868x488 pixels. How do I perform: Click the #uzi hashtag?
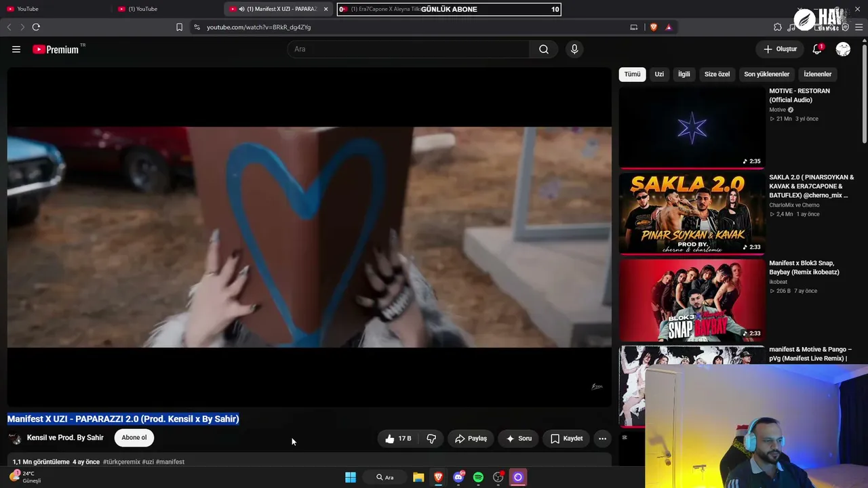tap(148, 462)
